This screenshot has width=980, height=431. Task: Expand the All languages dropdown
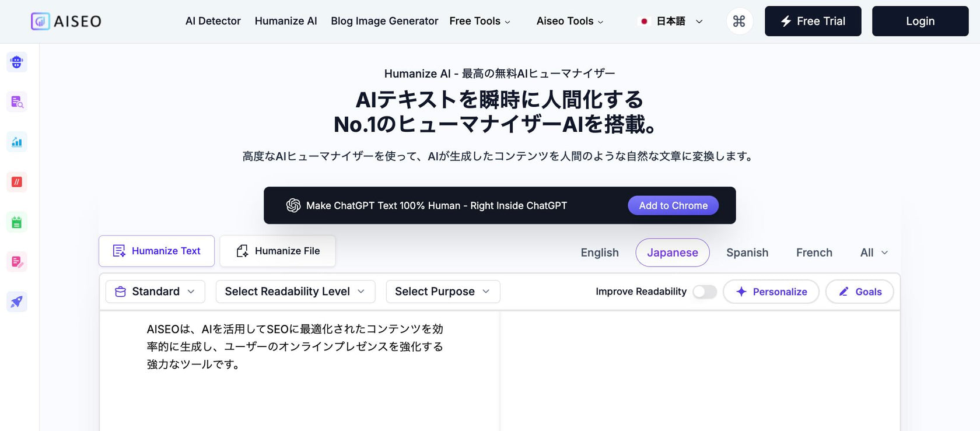coord(874,253)
